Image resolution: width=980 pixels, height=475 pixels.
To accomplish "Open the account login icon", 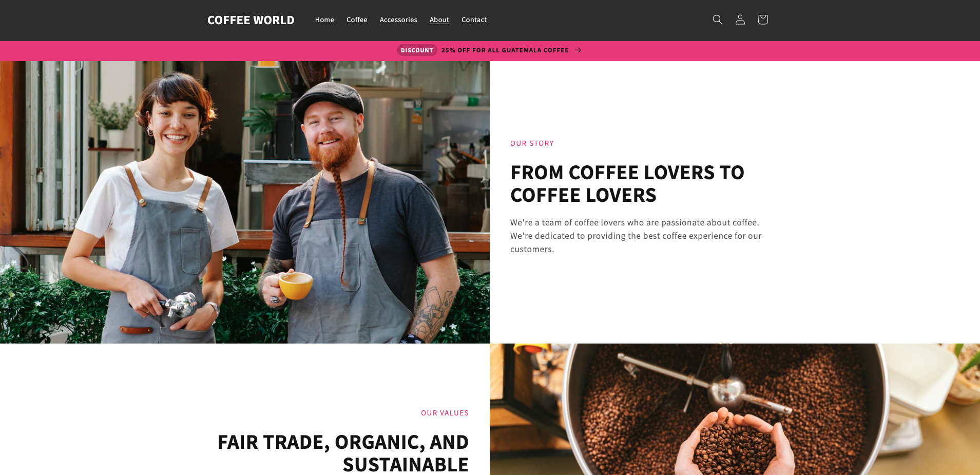I will (x=740, y=20).
